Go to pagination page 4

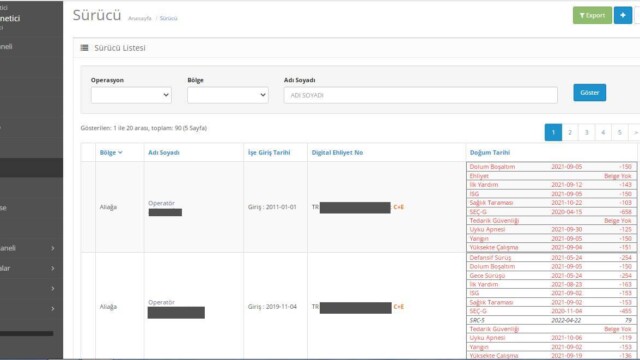coord(603,132)
